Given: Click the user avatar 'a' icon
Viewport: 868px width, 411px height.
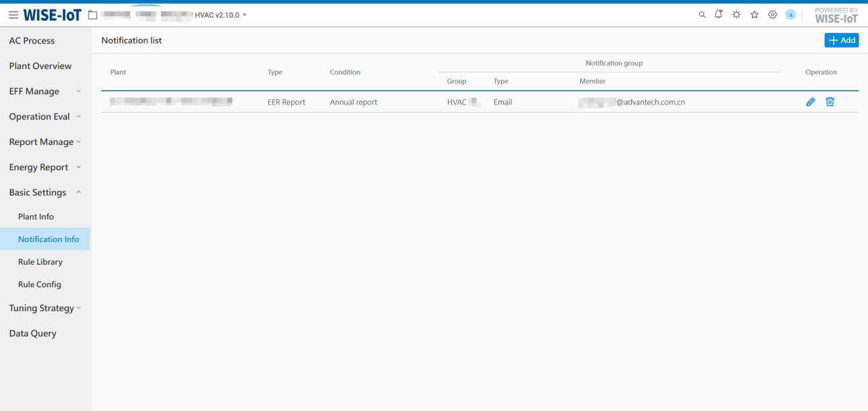Looking at the screenshot, I should [790, 15].
